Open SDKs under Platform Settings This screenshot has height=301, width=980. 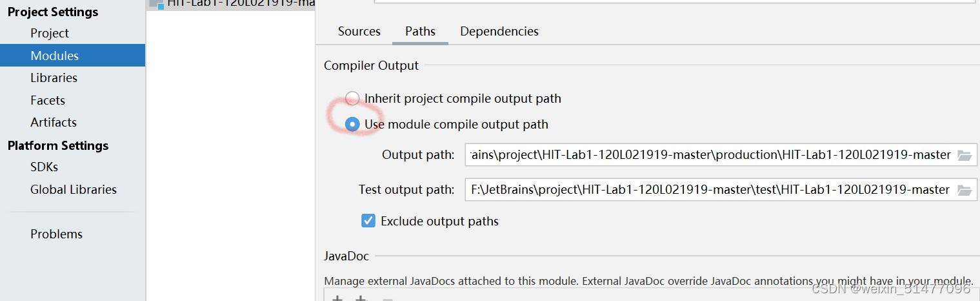click(x=44, y=167)
